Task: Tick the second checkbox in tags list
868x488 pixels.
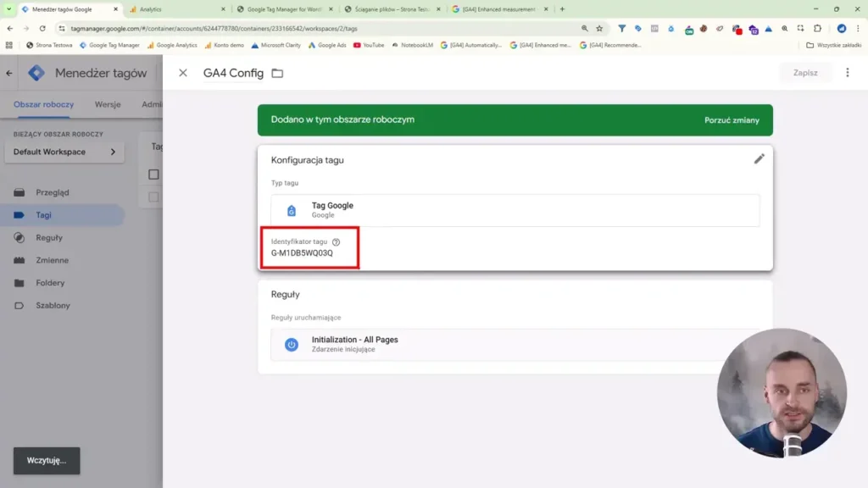Action: [x=153, y=197]
